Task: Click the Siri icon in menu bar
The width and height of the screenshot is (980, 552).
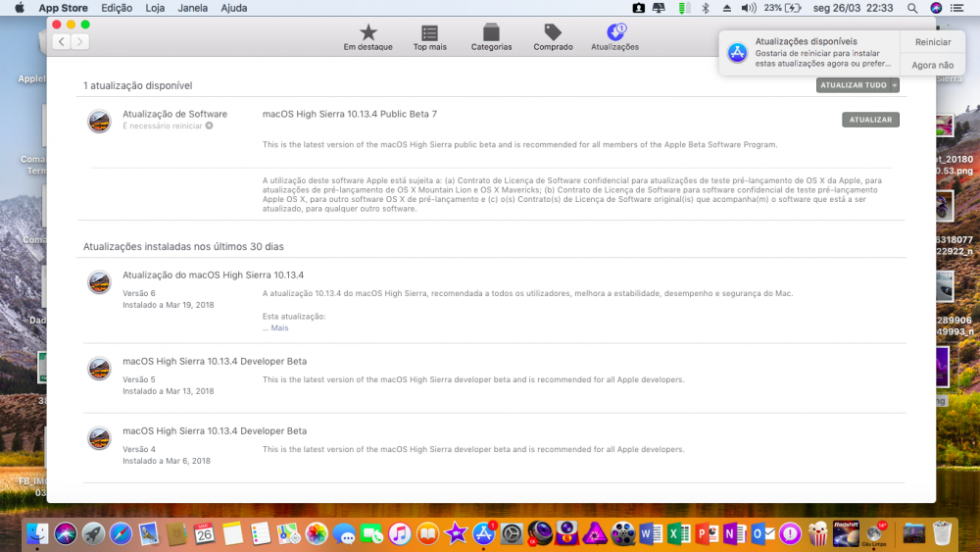Action: click(936, 8)
